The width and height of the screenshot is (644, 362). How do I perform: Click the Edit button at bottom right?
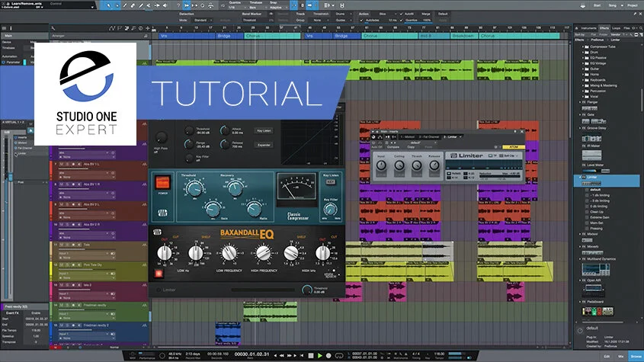click(607, 356)
